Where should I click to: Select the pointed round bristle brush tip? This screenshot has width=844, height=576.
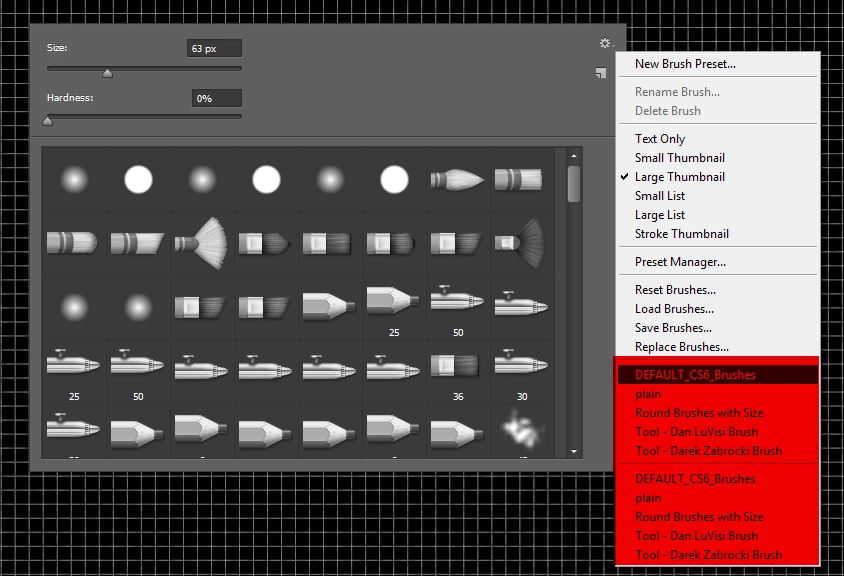[458, 179]
